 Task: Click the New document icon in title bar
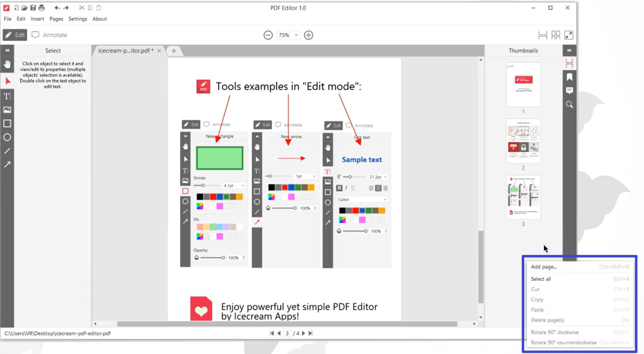(x=16, y=8)
